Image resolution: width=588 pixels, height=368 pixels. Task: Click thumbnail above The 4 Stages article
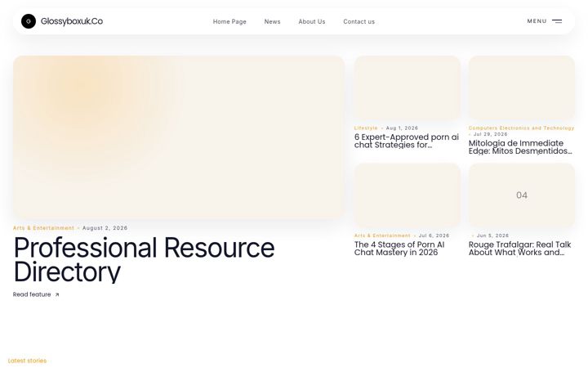click(x=408, y=195)
